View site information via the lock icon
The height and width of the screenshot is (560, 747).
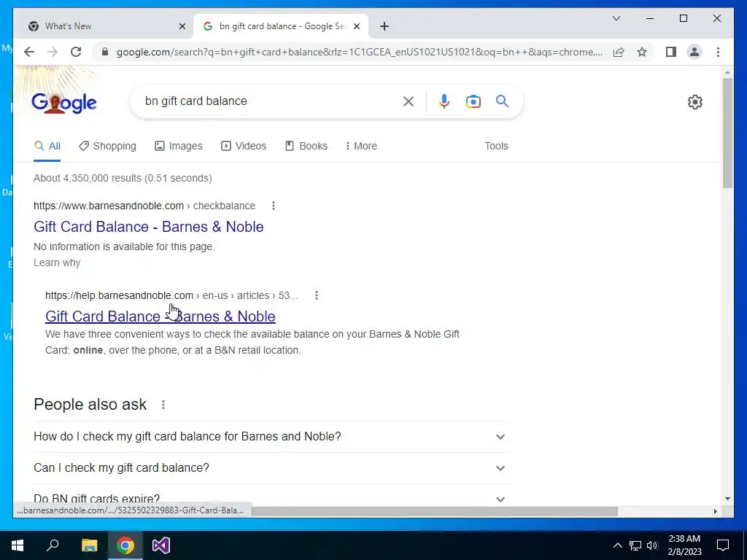[105, 52]
